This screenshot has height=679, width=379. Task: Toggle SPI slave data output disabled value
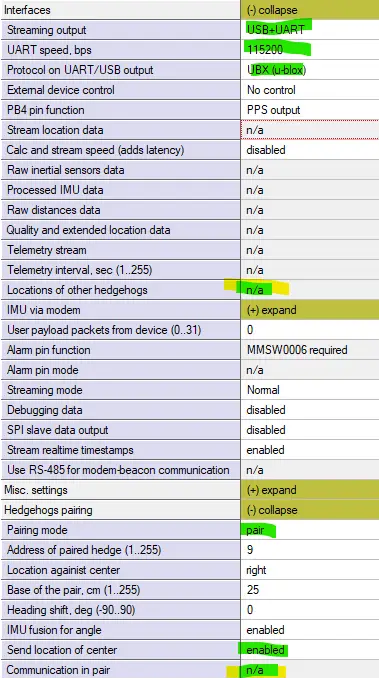(x=310, y=430)
